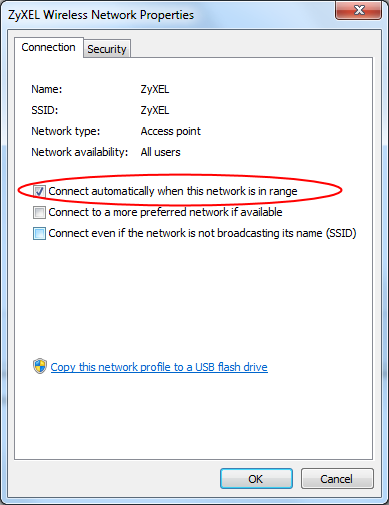The image size is (389, 505).
Task: Close the ZyXEL Wireless Network Properties dialog
Action: pos(359,10)
